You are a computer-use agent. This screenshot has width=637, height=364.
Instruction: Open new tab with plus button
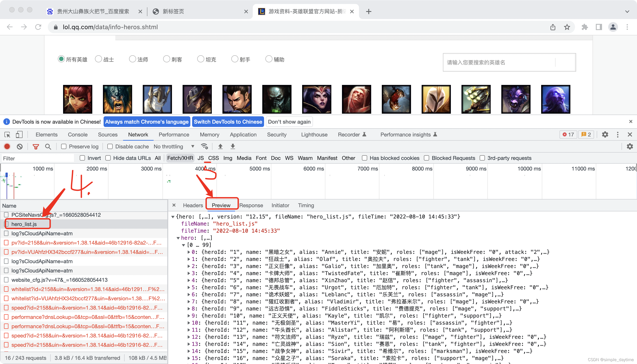coord(369,11)
